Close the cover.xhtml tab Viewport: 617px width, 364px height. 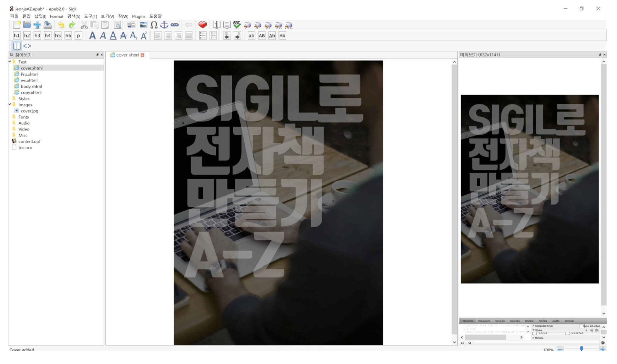142,55
